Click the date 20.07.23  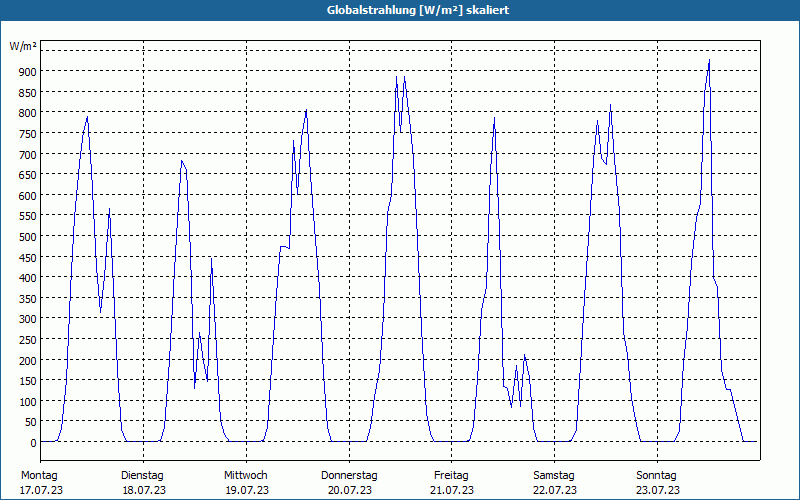[x=350, y=490]
